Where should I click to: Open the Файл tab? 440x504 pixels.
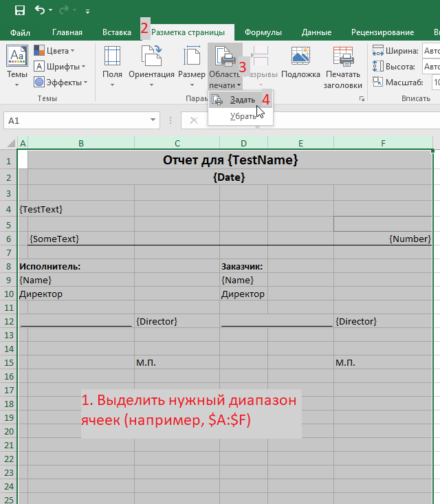point(20,32)
